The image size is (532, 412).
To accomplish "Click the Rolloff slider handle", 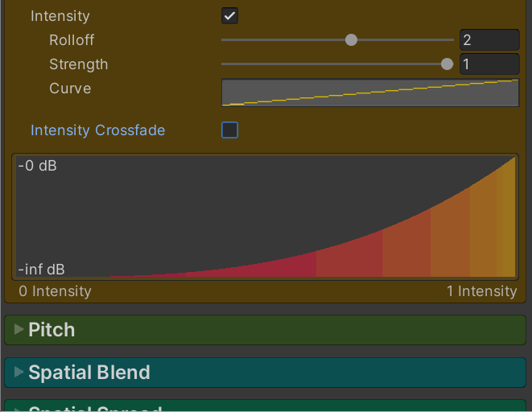I will 351,40.
